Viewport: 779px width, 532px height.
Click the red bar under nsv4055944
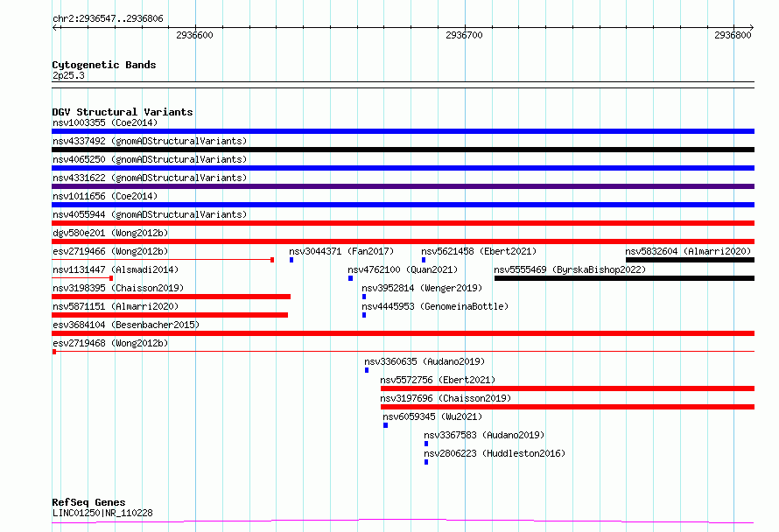[x=403, y=223]
